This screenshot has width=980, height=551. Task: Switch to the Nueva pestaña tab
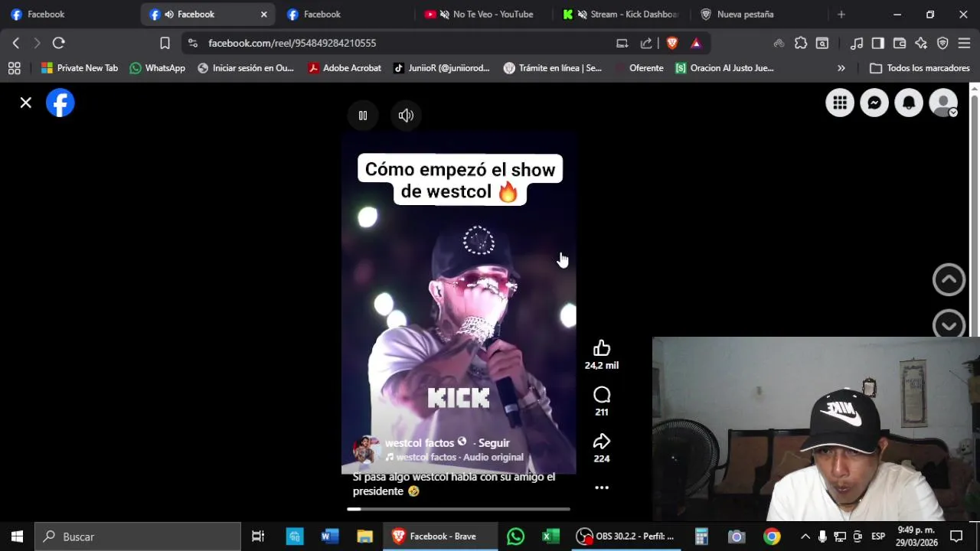point(758,15)
